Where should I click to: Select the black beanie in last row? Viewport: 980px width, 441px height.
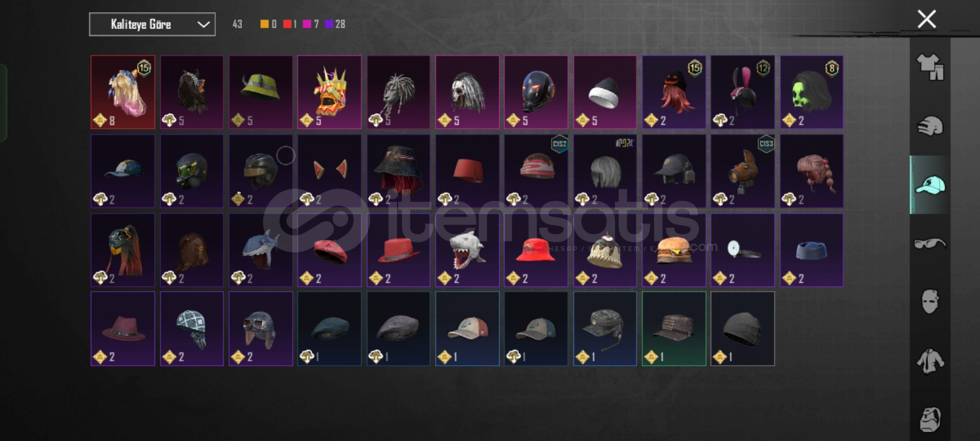coord(743,329)
